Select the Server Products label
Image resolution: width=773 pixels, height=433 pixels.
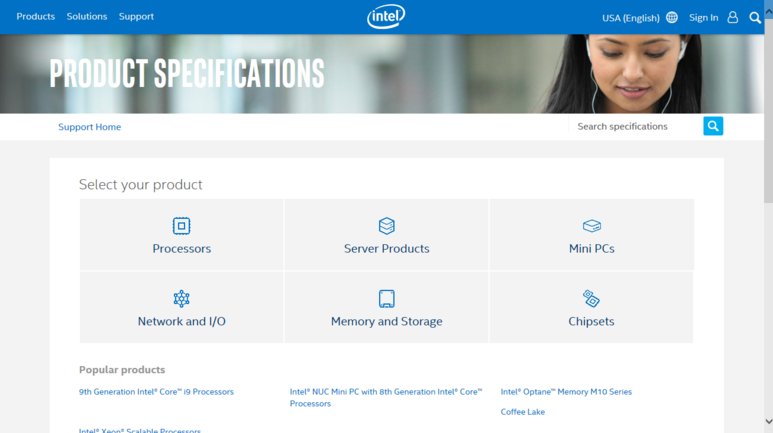(386, 249)
